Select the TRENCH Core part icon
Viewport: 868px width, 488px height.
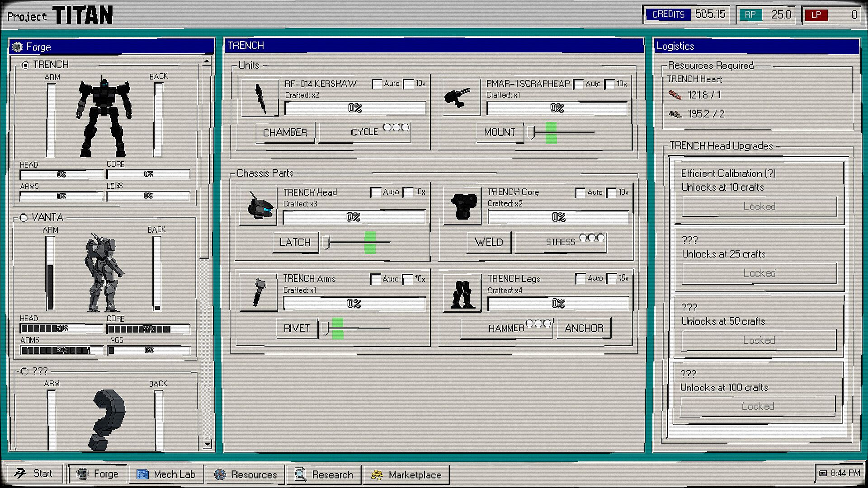pos(462,207)
